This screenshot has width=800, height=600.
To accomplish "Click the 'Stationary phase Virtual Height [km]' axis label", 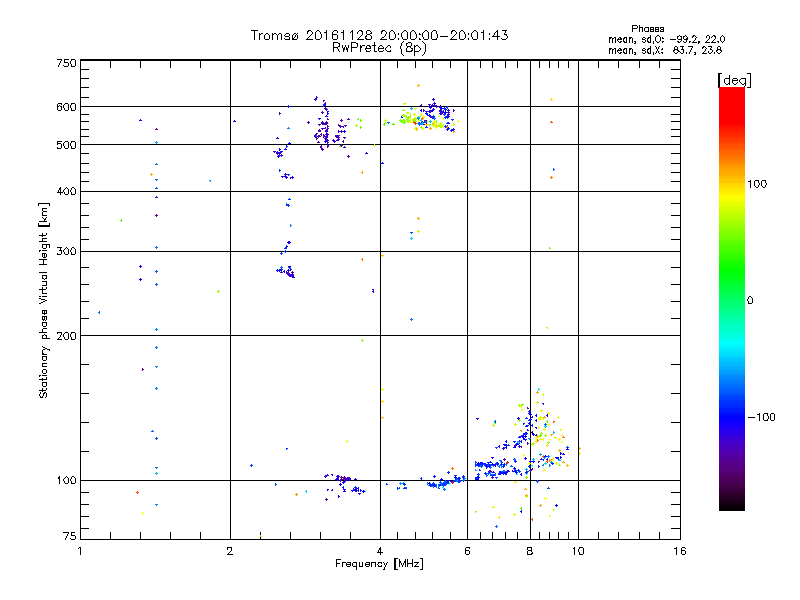I will coord(44,301).
